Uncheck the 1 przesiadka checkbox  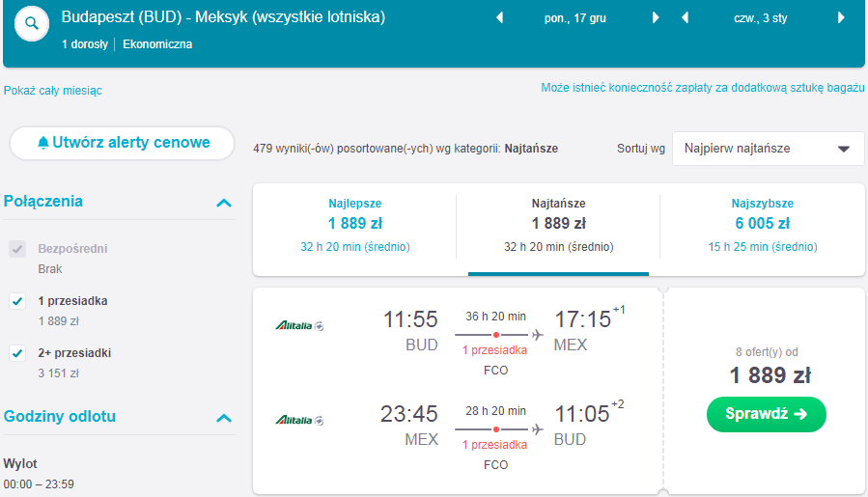pos(17,301)
